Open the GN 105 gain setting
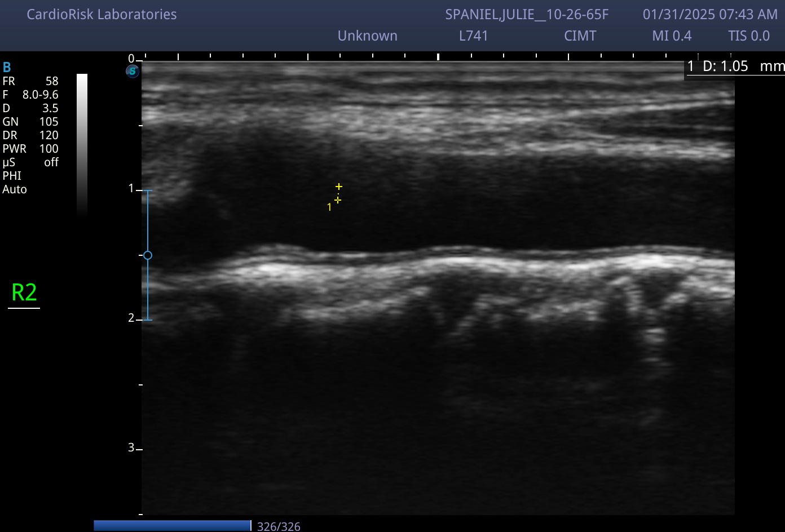Image resolution: width=785 pixels, height=532 pixels. (x=30, y=122)
